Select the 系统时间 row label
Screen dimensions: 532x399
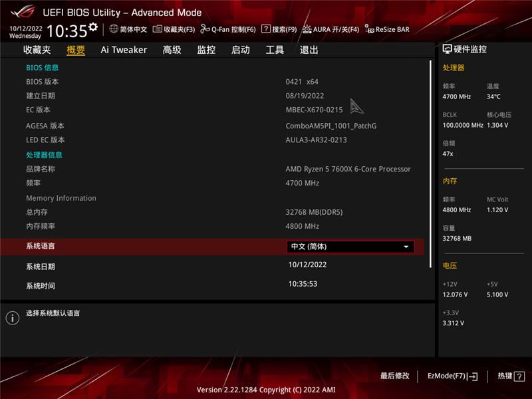(41, 286)
